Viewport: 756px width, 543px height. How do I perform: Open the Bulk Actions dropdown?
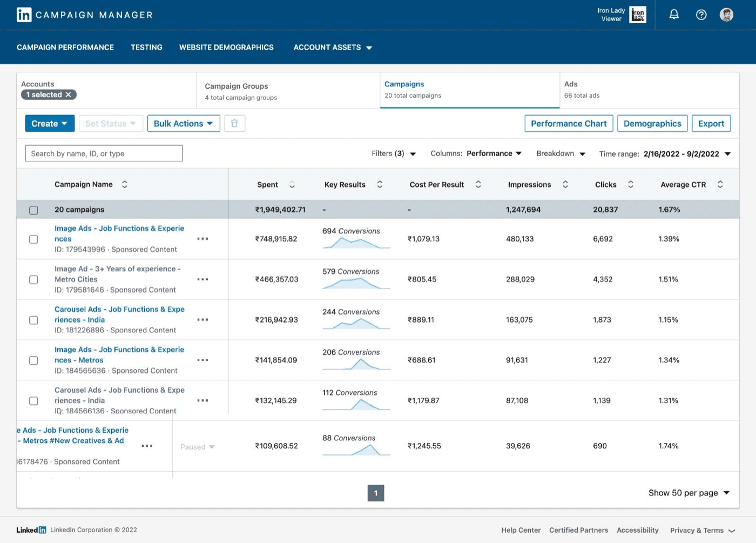click(184, 123)
